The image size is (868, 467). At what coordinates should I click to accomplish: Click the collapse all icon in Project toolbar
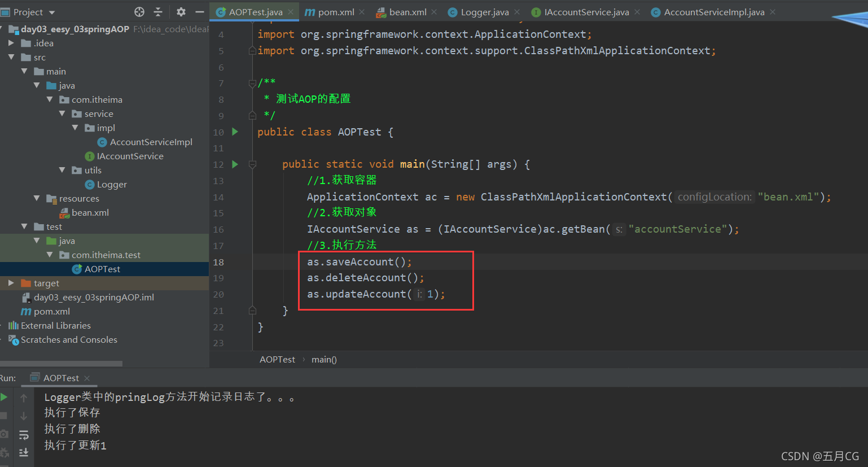coord(158,12)
